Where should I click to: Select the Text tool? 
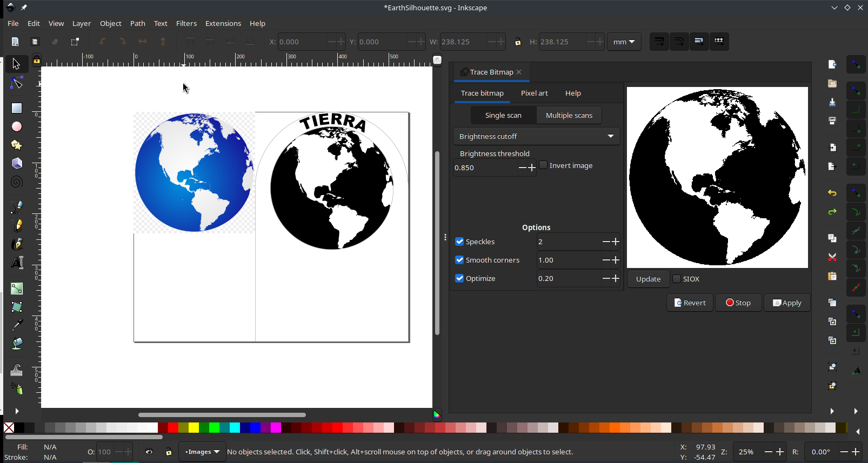click(17, 263)
